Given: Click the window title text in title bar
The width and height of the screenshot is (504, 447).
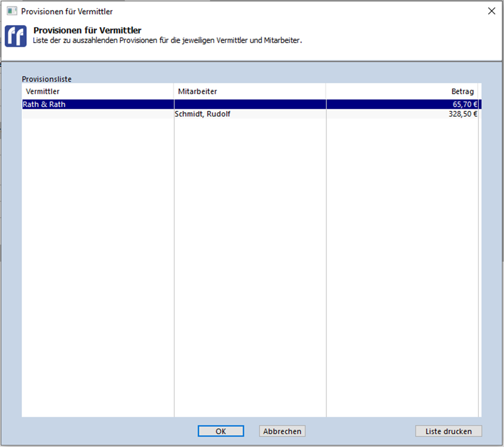Looking at the screenshot, I should [x=67, y=11].
